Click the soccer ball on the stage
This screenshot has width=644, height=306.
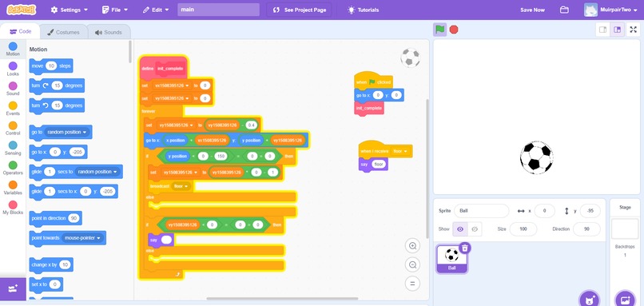click(x=536, y=157)
